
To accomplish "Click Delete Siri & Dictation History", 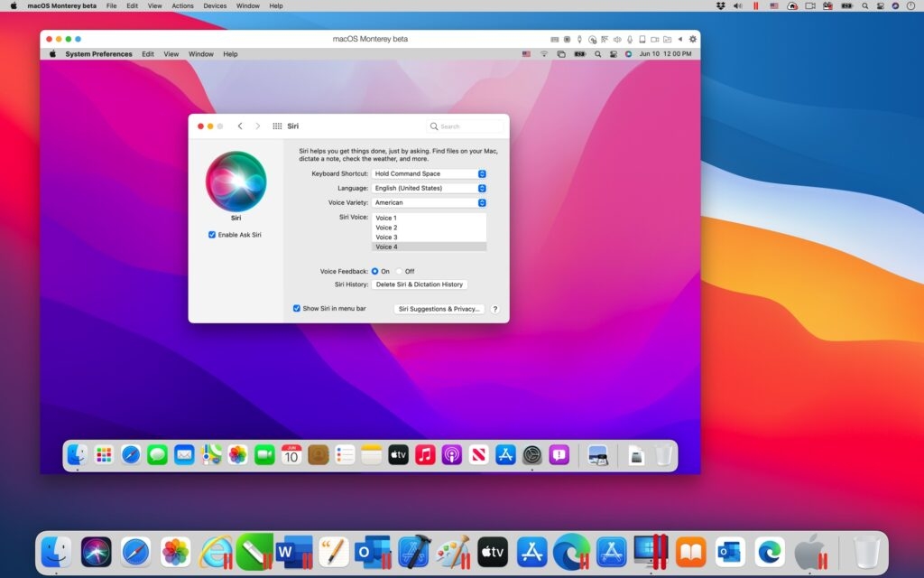I will click(420, 284).
